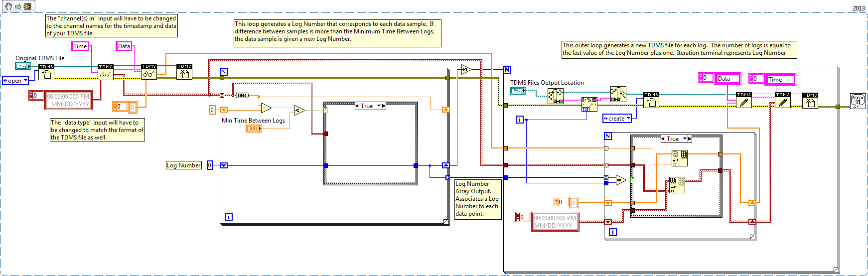Click the 'Log Number' label
Image resolution: width=868 pixels, height=276 pixels.
coord(184,165)
